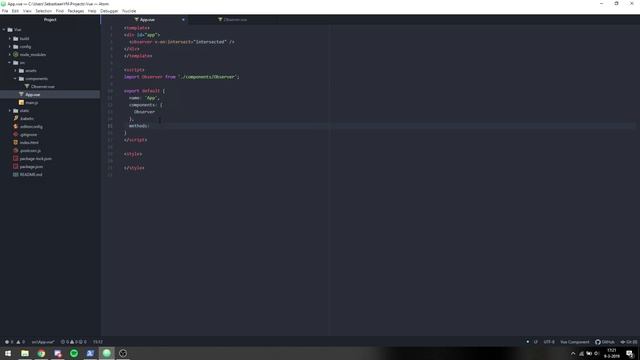Open the File menu
Image resolution: width=640 pixels, height=360 pixels.
pyautogui.click(x=5, y=11)
